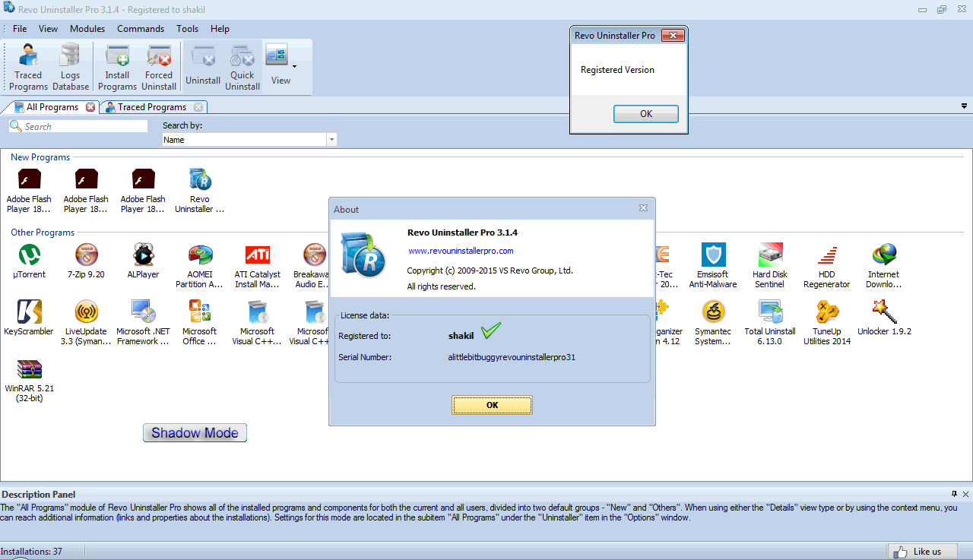This screenshot has height=560, width=973.
Task: Open the File menu
Action: (x=20, y=29)
